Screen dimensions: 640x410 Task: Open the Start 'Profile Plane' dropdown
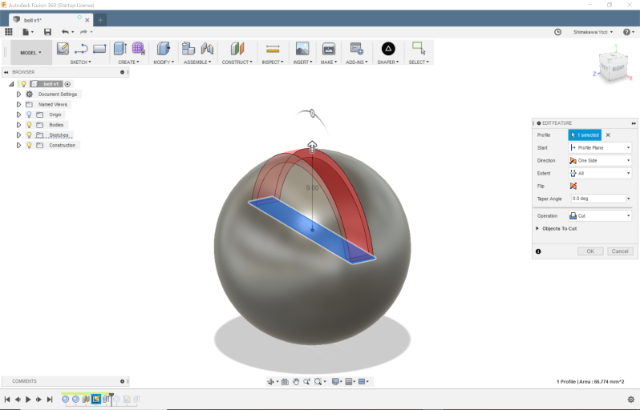[x=600, y=148]
